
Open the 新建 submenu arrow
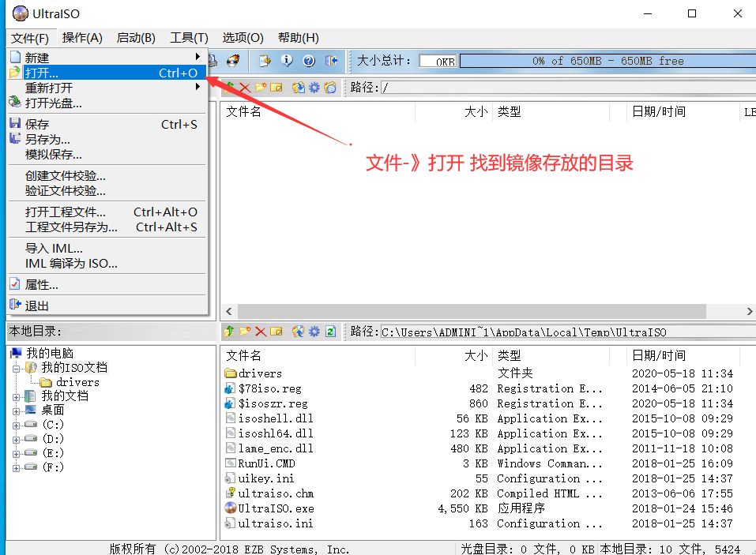click(197, 57)
